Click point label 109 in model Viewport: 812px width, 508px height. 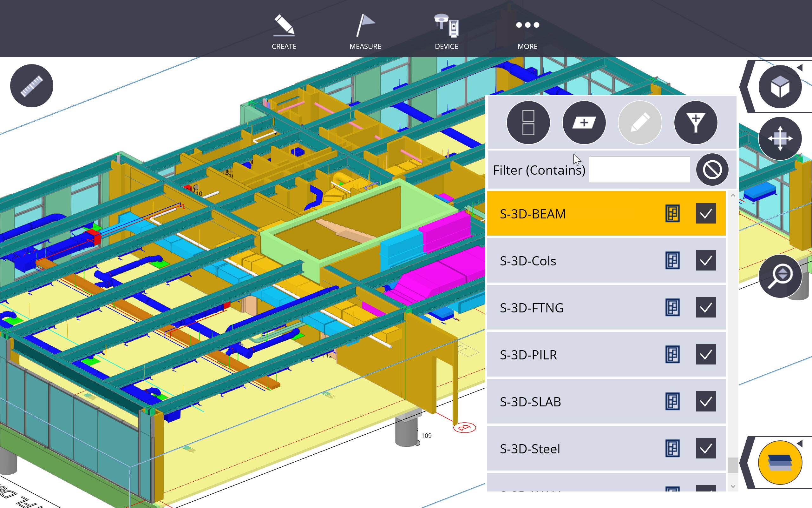(426, 436)
